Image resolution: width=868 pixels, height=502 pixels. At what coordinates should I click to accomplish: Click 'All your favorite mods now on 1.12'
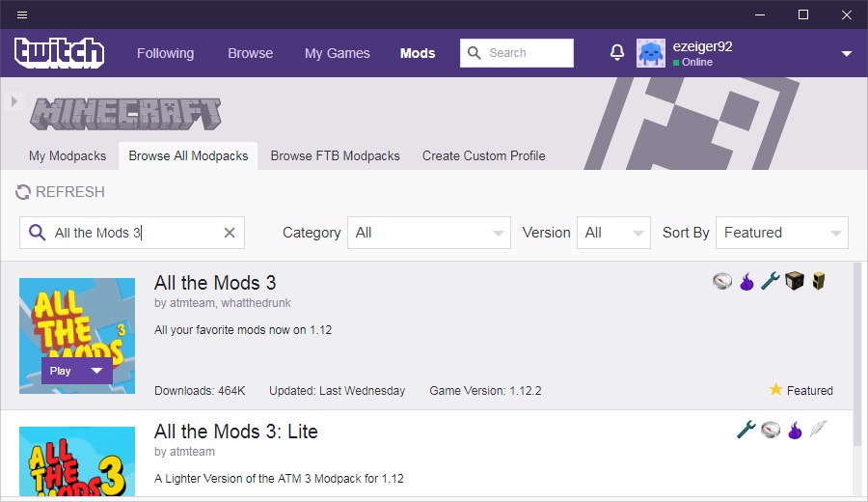click(x=243, y=330)
